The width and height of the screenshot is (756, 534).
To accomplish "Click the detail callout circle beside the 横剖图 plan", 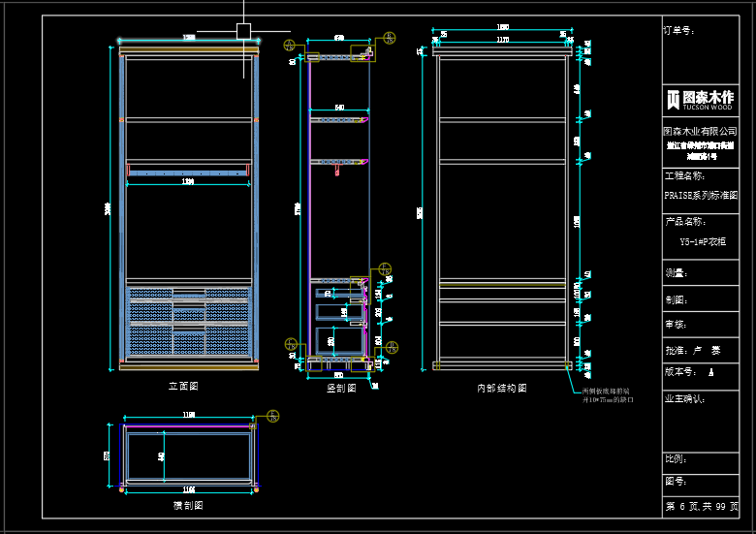I will pyautogui.click(x=272, y=416).
